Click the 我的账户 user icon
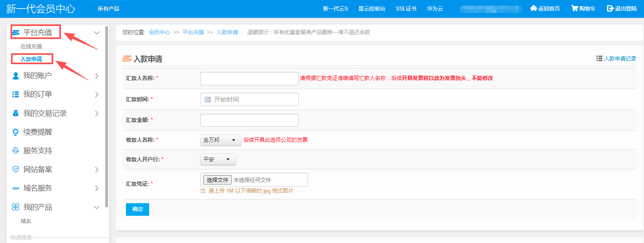Image resolution: width=644 pixels, height=243 pixels. [x=16, y=76]
